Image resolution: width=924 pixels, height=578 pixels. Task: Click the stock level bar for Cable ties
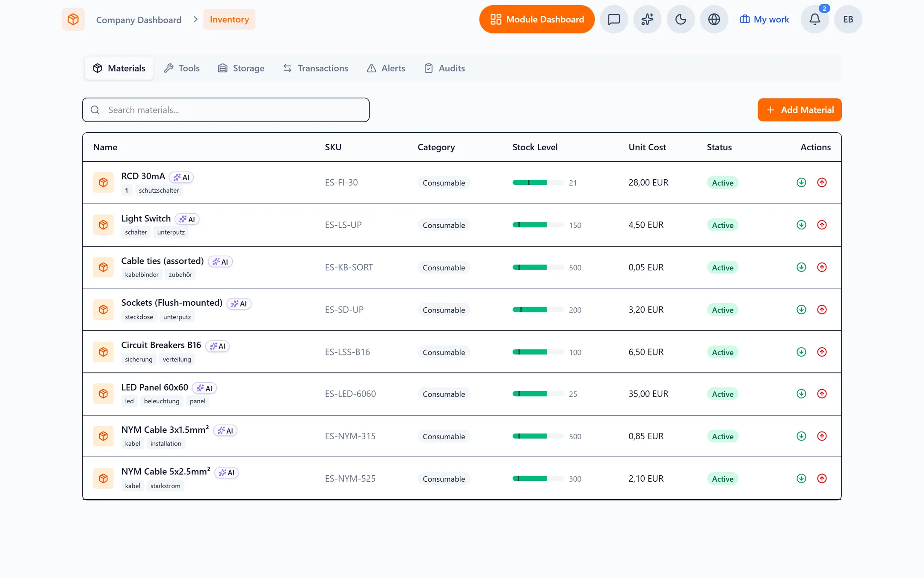click(x=538, y=267)
